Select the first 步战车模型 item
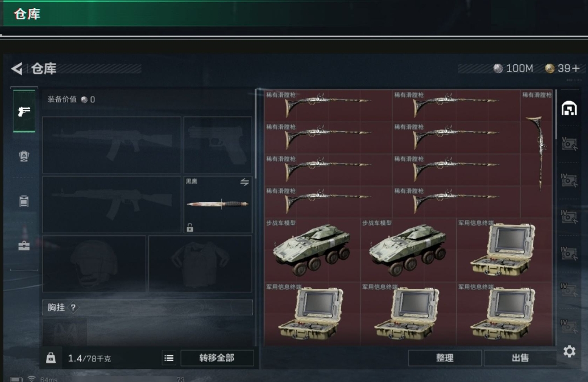This screenshot has width=588, height=382. point(312,250)
